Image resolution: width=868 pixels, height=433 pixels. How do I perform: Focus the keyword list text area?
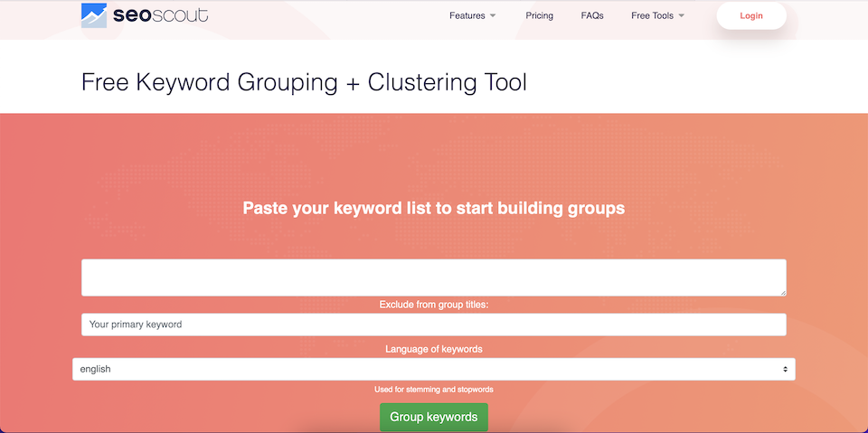point(433,278)
